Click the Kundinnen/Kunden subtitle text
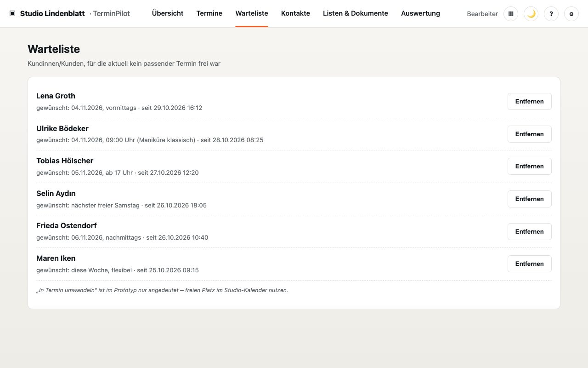The height and width of the screenshot is (368, 588). click(124, 63)
